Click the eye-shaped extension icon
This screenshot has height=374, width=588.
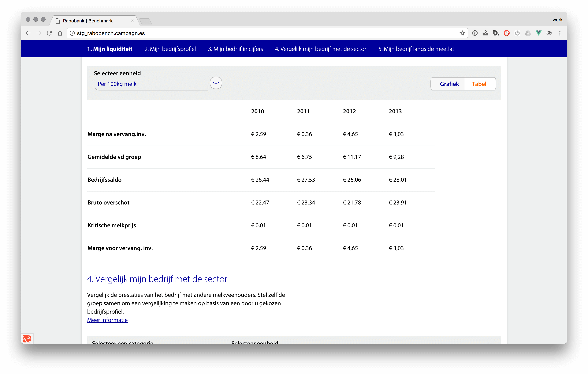pos(549,33)
